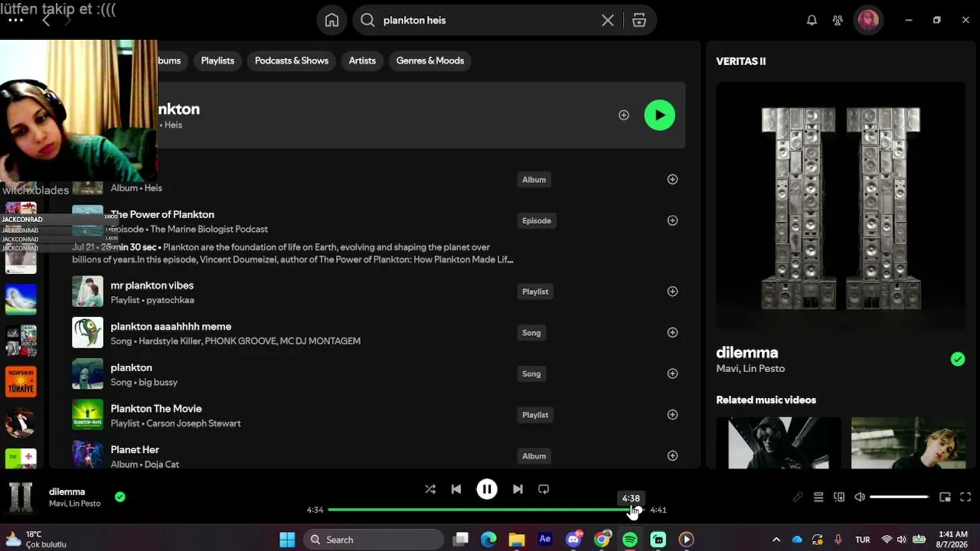The image size is (980, 551).
Task: Click the plankton aaaahhhh meme cover art
Action: click(87, 333)
